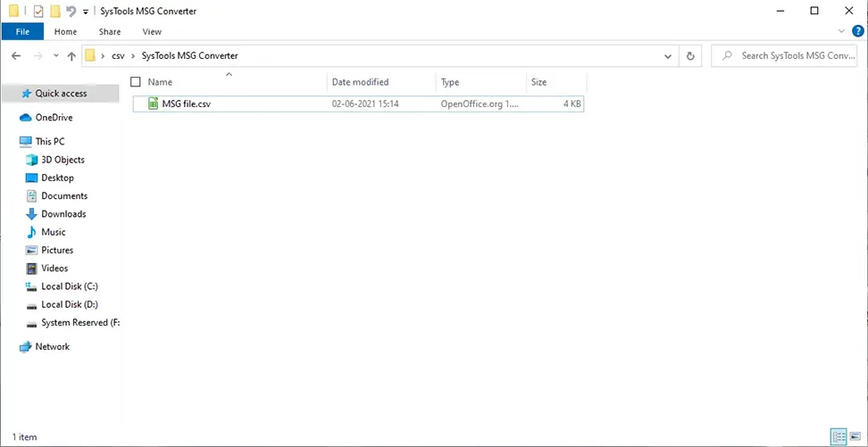
Task: Tick the select all items checkbox
Action: [136, 82]
